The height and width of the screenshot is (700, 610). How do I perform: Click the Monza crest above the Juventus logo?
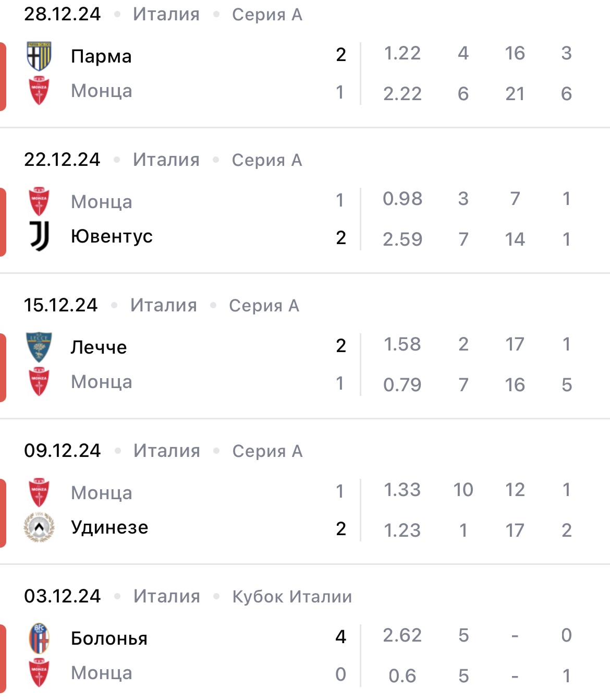[x=39, y=201]
